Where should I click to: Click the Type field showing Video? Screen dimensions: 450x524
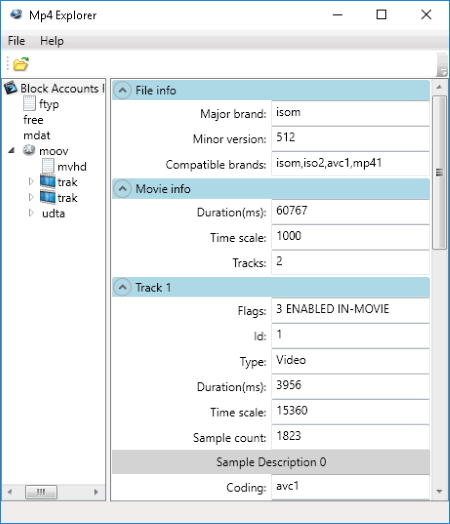(x=350, y=361)
